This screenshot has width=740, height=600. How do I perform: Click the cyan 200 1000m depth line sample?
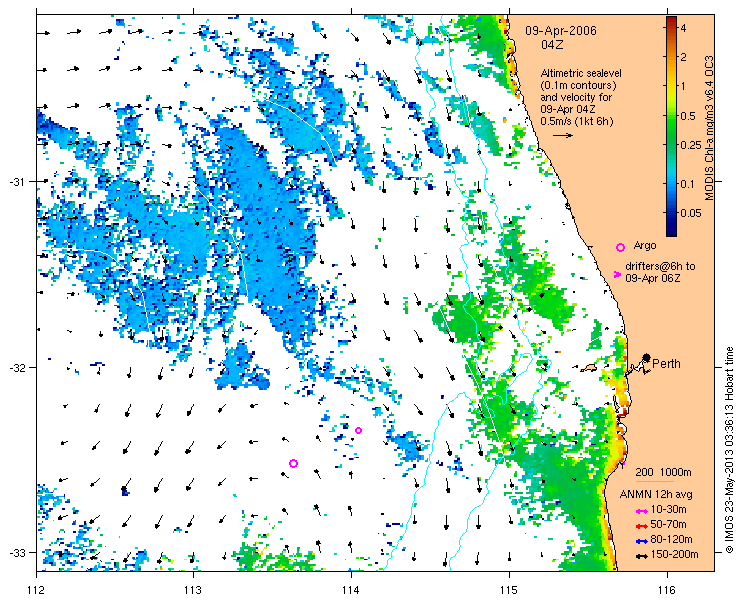point(655,482)
